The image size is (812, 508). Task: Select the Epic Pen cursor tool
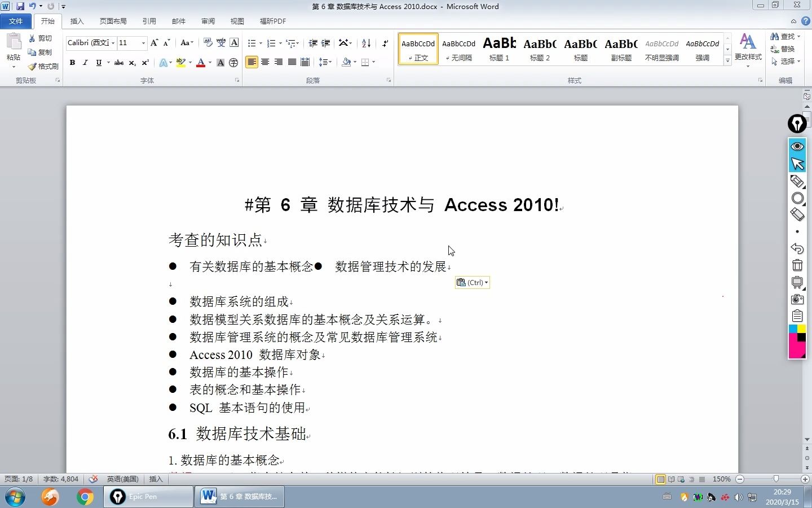[797, 164]
